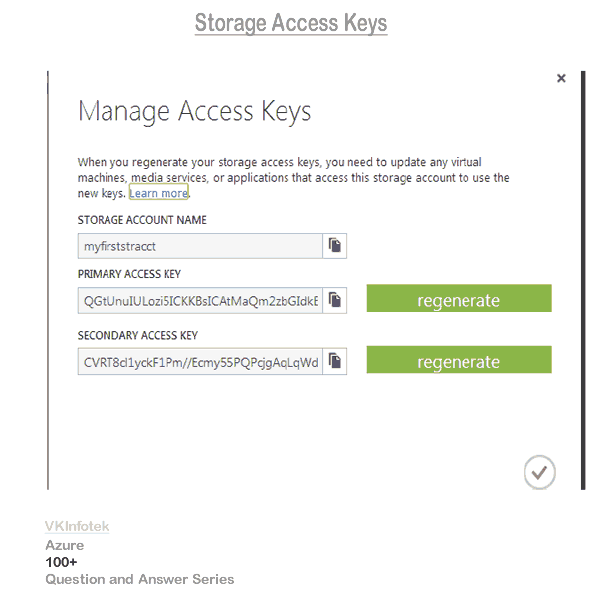Click the SECONDARY ACCESS KEY label
600x600 pixels.
point(138,336)
